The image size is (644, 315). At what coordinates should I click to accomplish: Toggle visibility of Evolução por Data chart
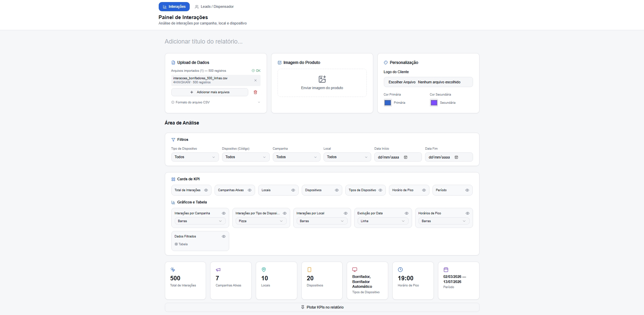point(407,213)
